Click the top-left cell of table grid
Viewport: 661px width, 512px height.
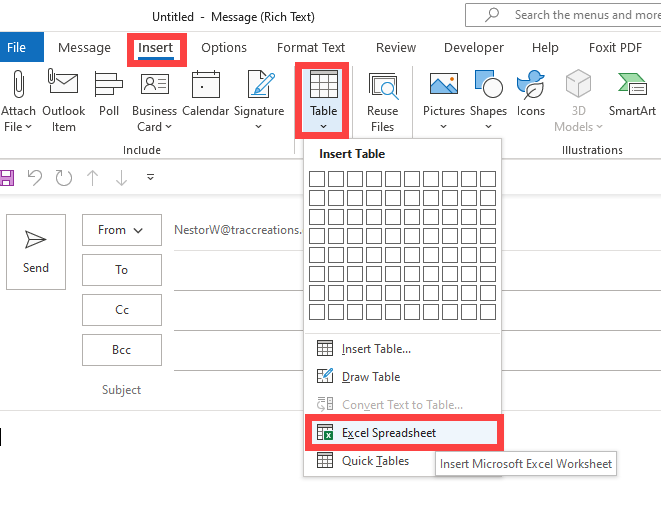point(317,179)
